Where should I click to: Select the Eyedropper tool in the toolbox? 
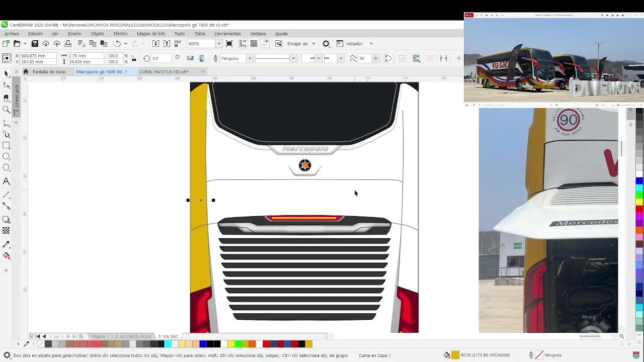coord(6,244)
